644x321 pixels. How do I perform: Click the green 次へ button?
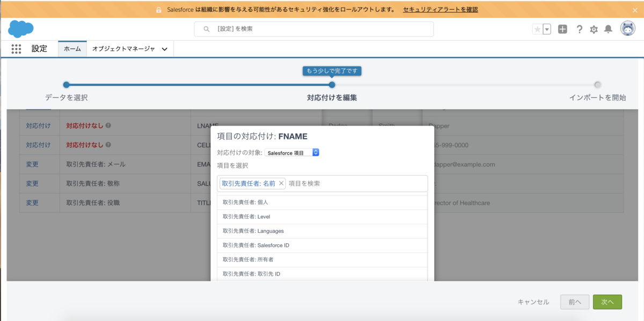[x=608, y=302]
